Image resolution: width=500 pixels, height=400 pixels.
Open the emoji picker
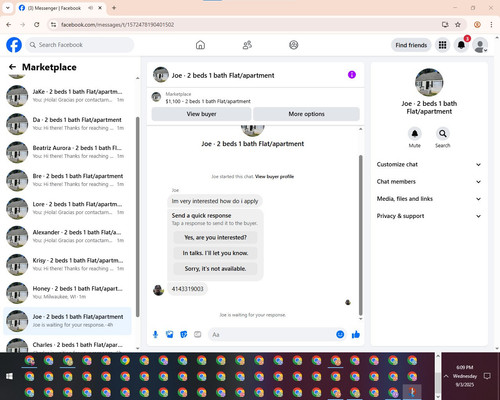click(x=340, y=334)
